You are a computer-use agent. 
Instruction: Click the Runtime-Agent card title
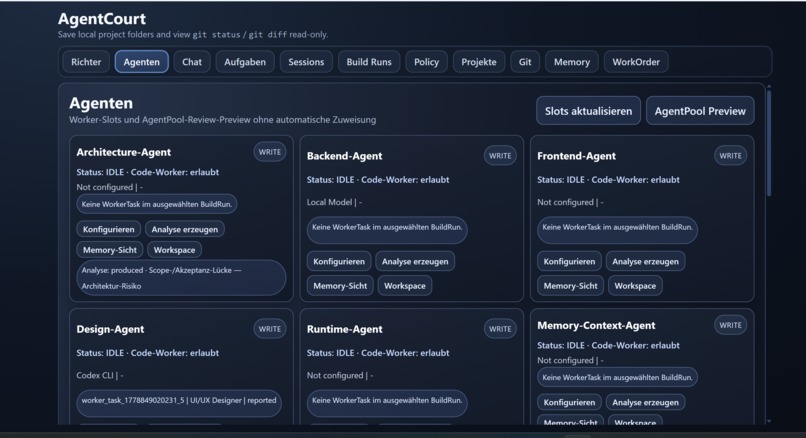point(344,329)
